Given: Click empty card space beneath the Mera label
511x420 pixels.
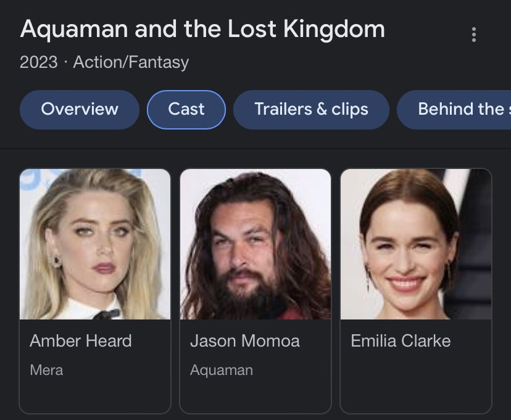Looking at the screenshot, I should 95,395.
